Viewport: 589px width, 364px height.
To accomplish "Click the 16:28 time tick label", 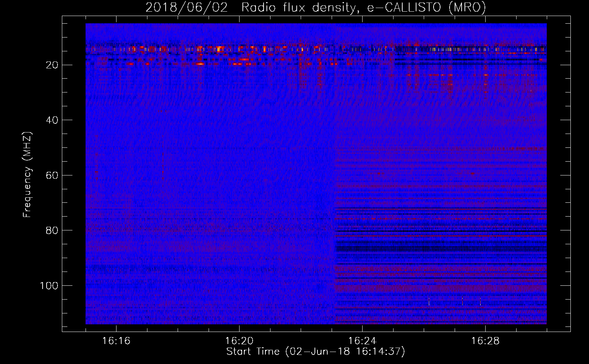I will [x=485, y=341].
